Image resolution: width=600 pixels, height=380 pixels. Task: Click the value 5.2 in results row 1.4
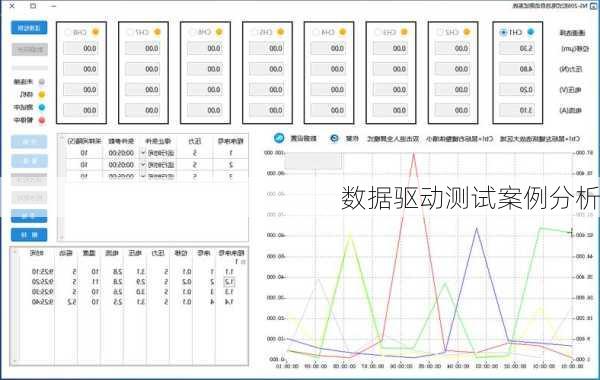tap(71, 302)
